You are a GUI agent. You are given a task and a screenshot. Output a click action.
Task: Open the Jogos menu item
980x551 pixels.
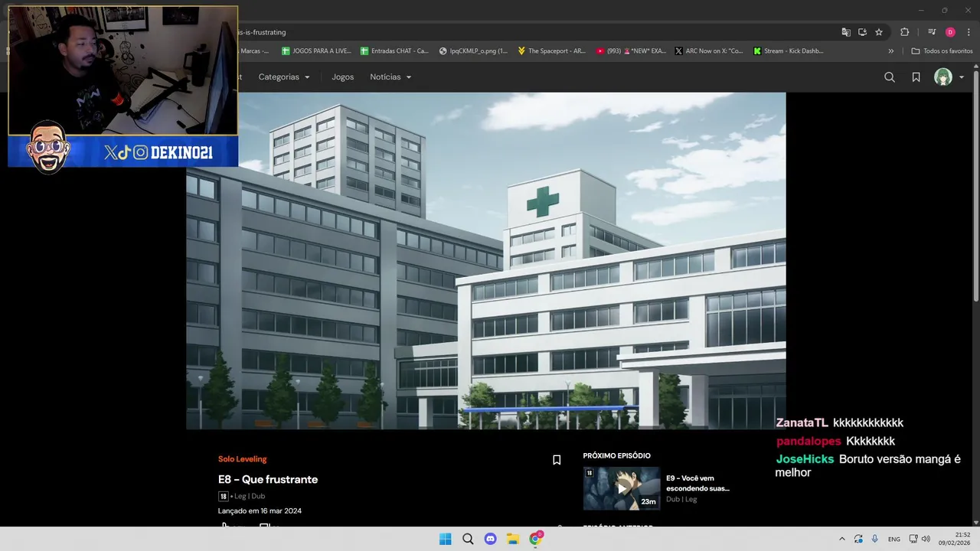coord(343,77)
